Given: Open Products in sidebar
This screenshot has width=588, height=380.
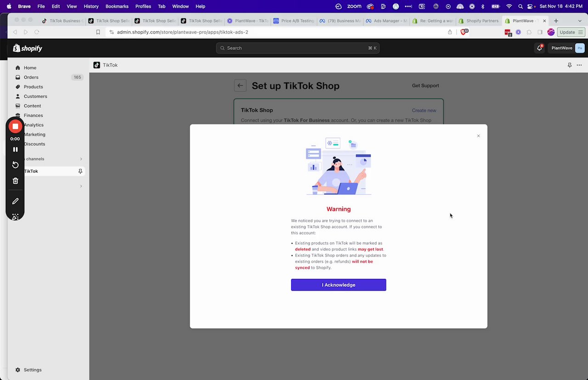Looking at the screenshot, I should (33, 87).
